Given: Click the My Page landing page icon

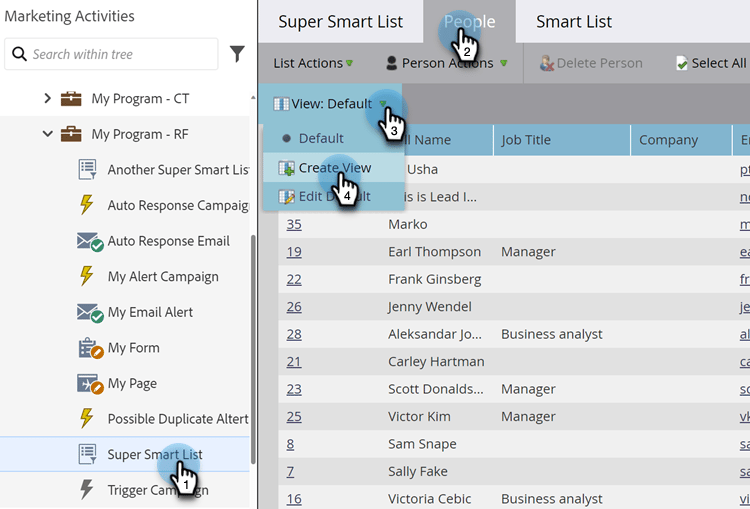Looking at the screenshot, I should pyautogui.click(x=90, y=384).
